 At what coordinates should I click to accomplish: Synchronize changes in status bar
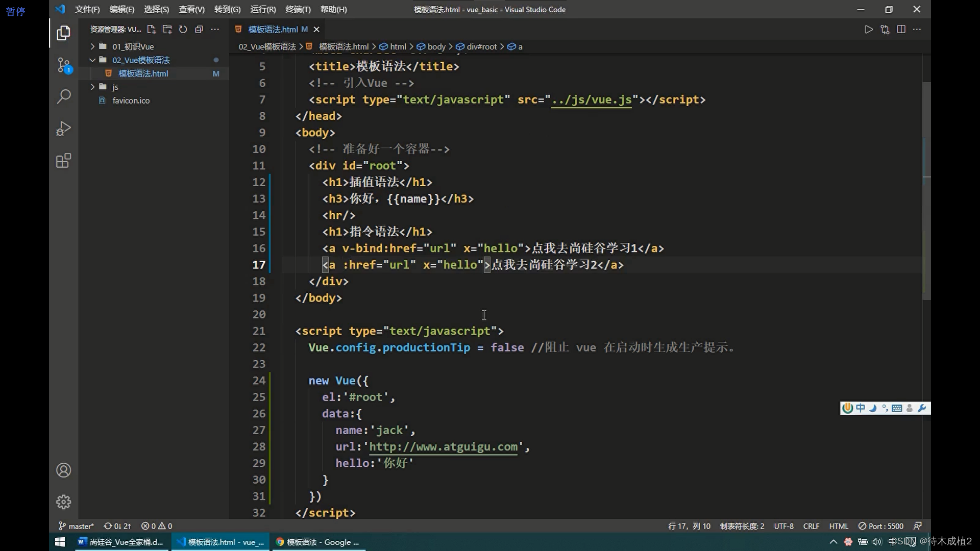(x=117, y=526)
